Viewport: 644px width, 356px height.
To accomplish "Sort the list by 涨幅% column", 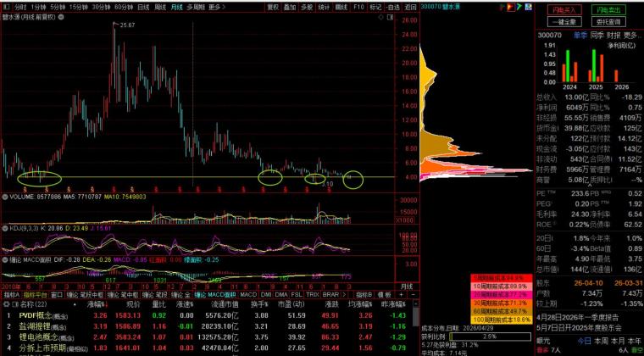I will coord(97,305).
